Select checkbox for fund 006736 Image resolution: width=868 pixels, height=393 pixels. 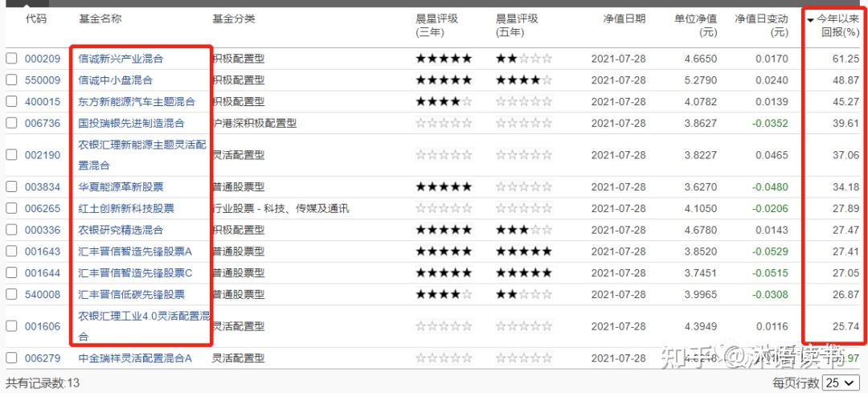(11, 124)
